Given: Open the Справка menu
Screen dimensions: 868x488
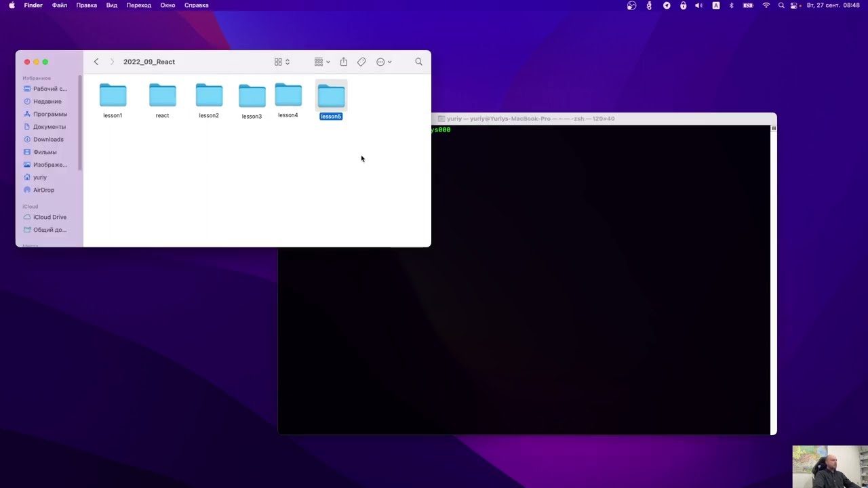Looking at the screenshot, I should coord(197,5).
